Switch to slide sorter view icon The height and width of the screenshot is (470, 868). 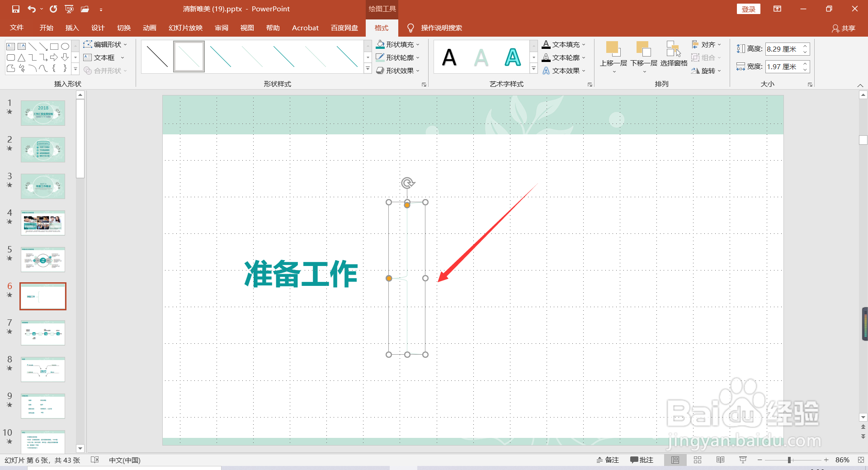(x=698, y=460)
